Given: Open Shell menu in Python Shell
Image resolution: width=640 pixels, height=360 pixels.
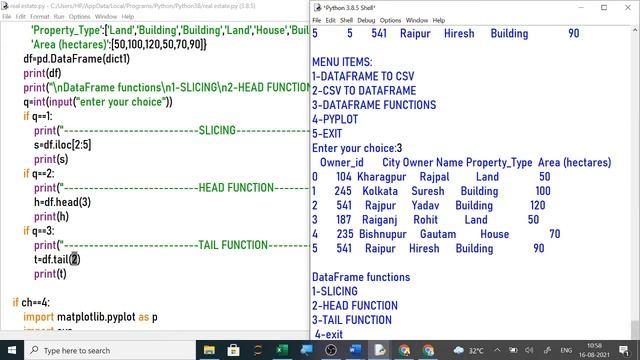Looking at the screenshot, I should pos(347,20).
